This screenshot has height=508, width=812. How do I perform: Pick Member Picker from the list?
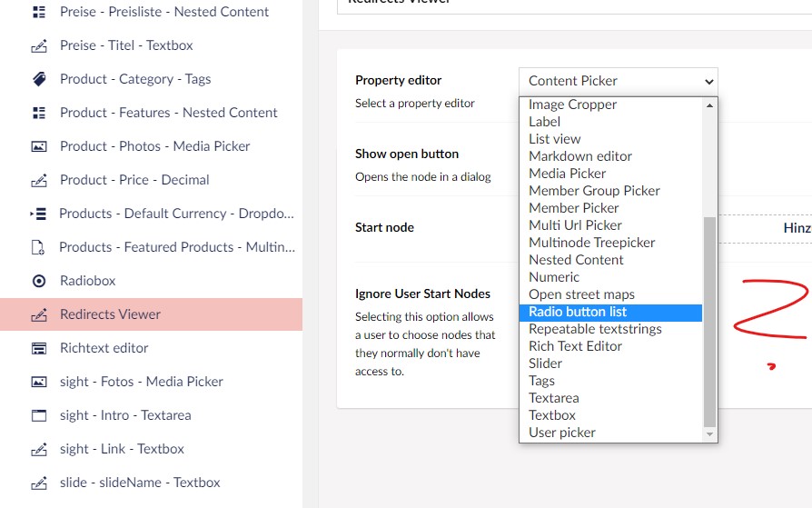(x=610, y=208)
